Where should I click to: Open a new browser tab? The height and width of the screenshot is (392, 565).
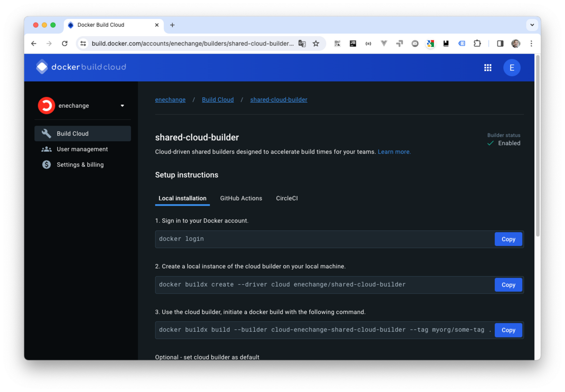coord(172,25)
